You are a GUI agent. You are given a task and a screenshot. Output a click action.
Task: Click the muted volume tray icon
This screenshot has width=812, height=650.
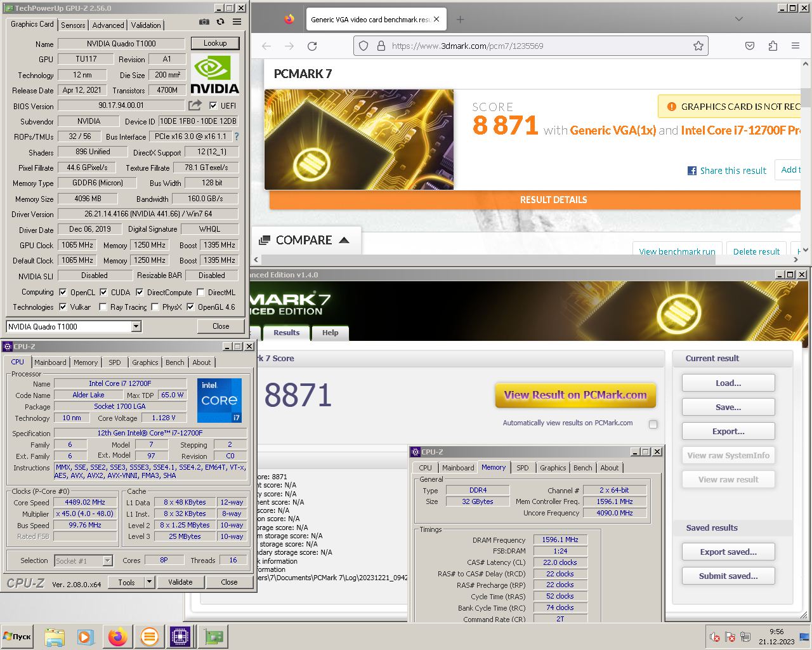coord(715,637)
